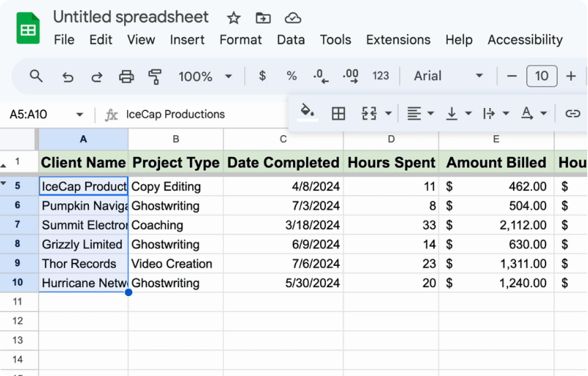Click the redo arrow icon
The height and width of the screenshot is (376, 588).
click(96, 76)
